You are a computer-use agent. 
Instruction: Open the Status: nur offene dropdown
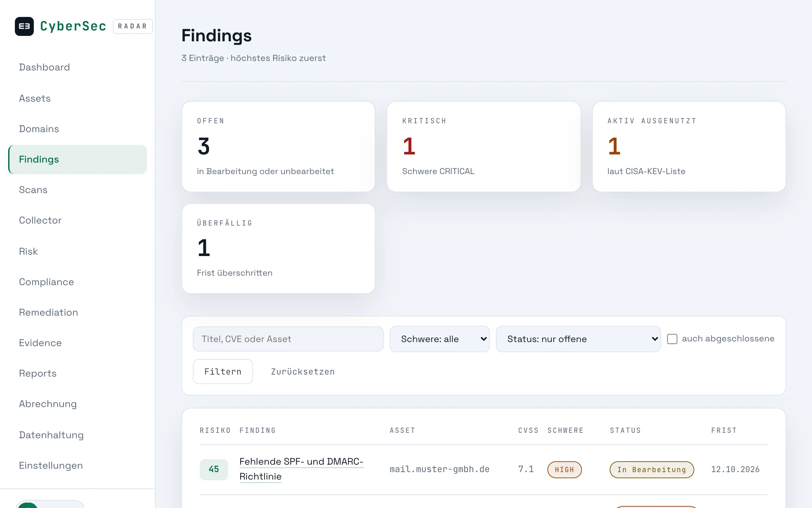[579, 339]
